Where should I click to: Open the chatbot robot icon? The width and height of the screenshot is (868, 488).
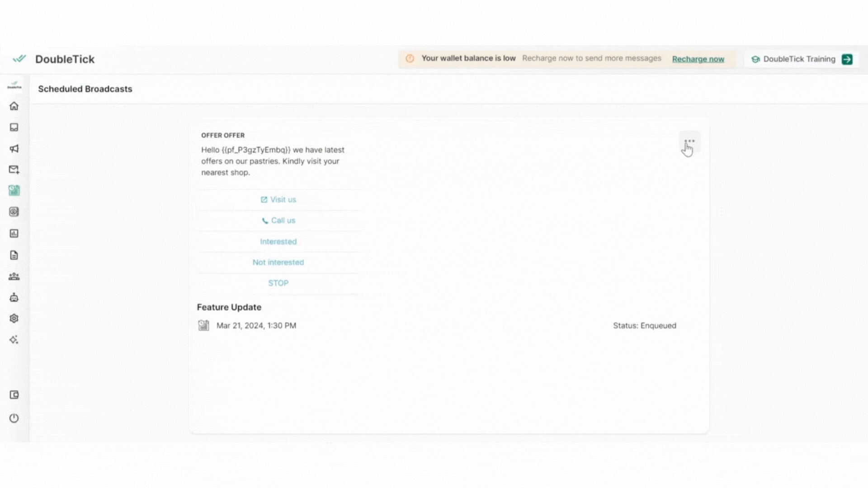pos(14,297)
